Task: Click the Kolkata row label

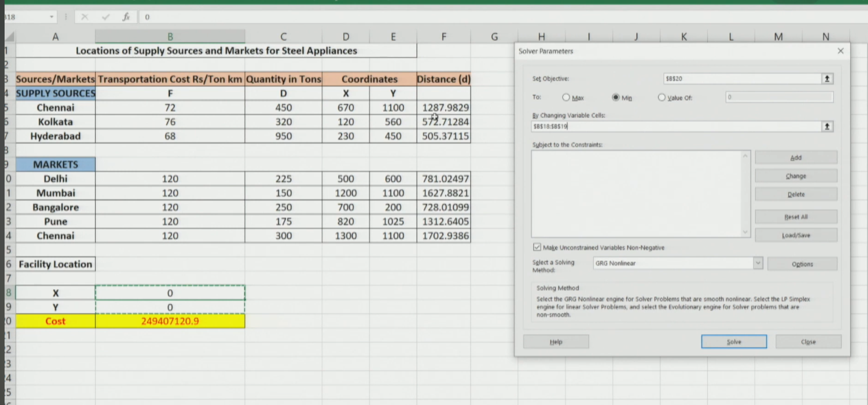Action: [55, 121]
